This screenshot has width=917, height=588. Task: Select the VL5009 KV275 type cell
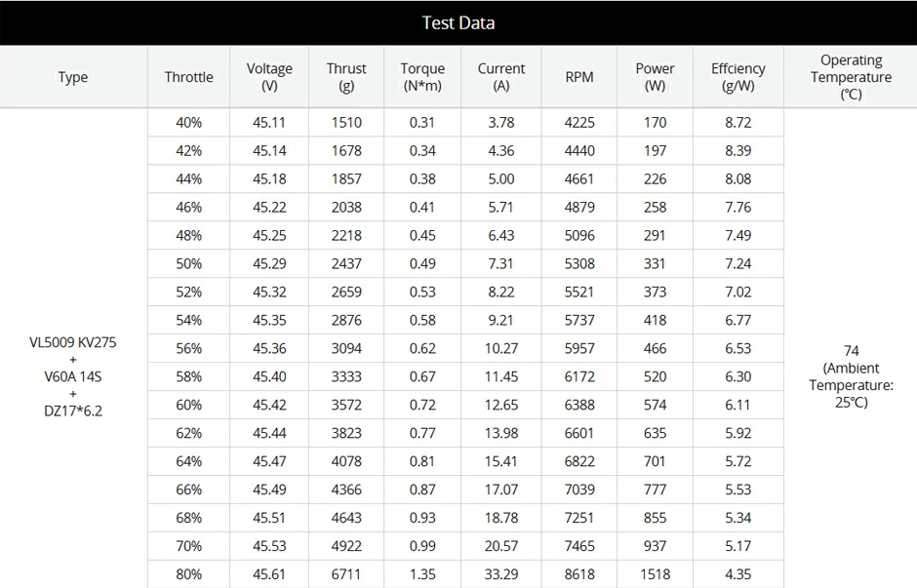pyautogui.click(x=73, y=376)
